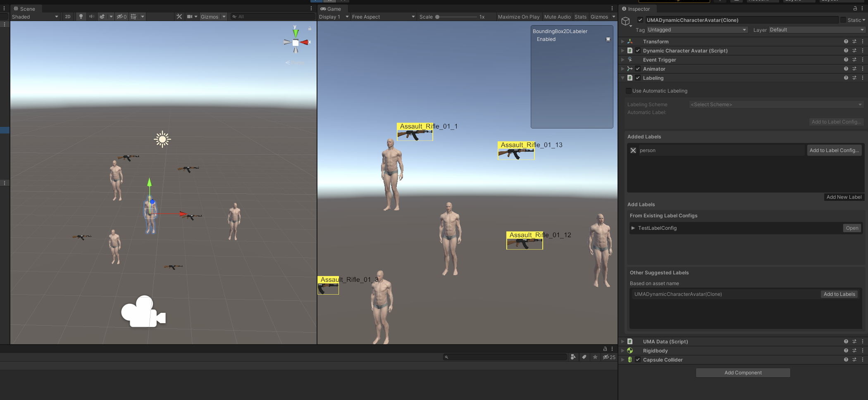Open the Labeling Scheme dropdown
This screenshot has height=400, width=868.
tap(776, 104)
